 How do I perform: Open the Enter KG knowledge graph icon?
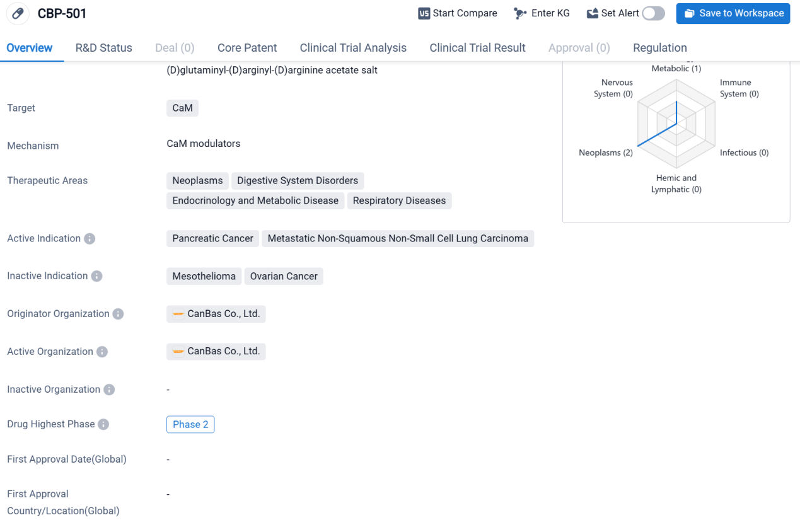coord(520,13)
